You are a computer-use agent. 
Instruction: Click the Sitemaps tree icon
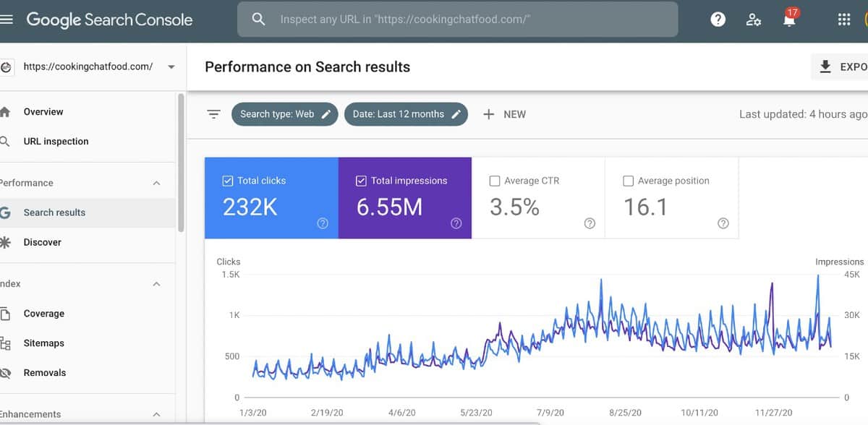6,343
